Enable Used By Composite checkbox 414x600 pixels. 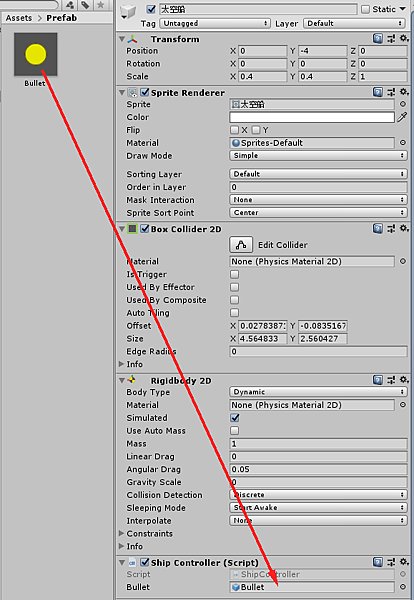click(x=235, y=300)
